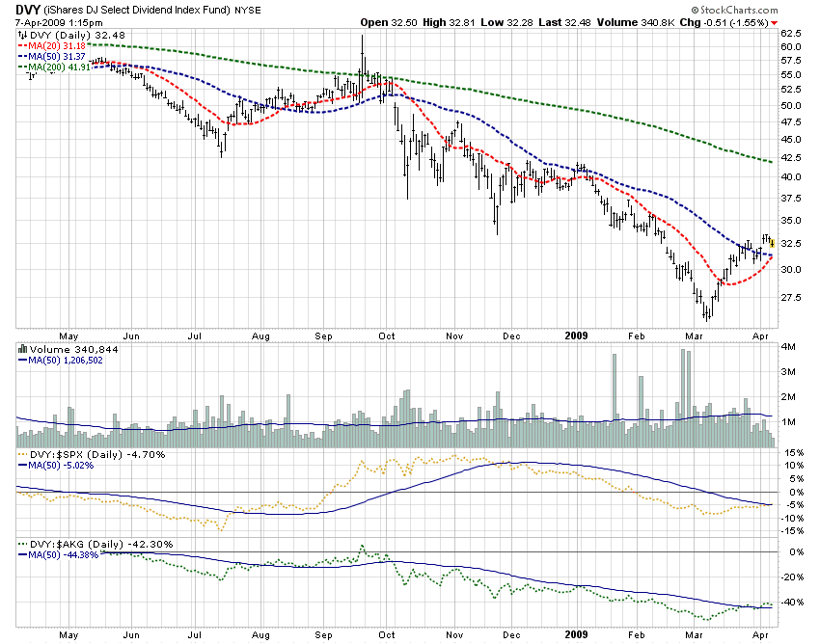Select the red MA(20) 31.18 legend entry
820x644 pixels.
click(x=51, y=46)
